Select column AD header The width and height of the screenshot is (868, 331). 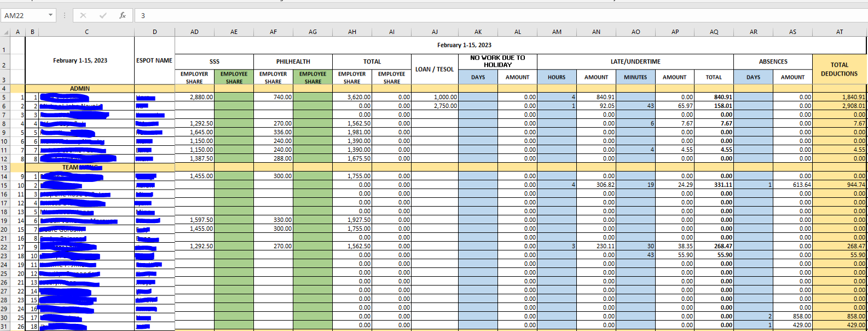pyautogui.click(x=194, y=32)
